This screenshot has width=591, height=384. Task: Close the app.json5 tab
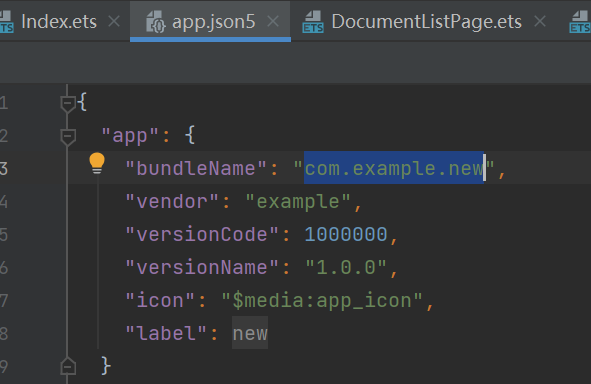coord(273,21)
